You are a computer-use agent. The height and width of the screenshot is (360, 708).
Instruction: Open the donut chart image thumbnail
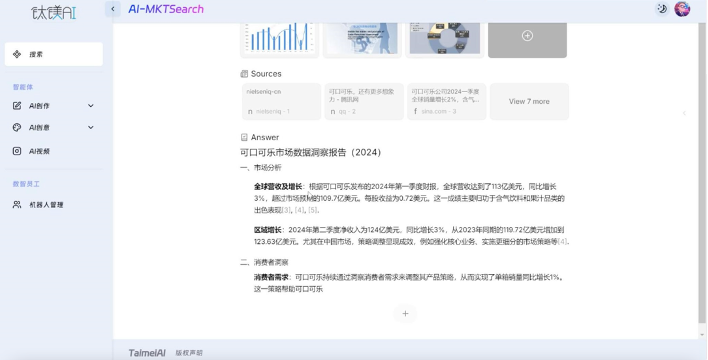click(445, 39)
